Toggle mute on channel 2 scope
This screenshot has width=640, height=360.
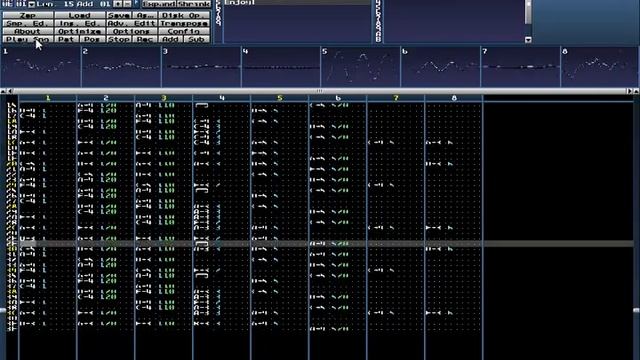pos(121,67)
